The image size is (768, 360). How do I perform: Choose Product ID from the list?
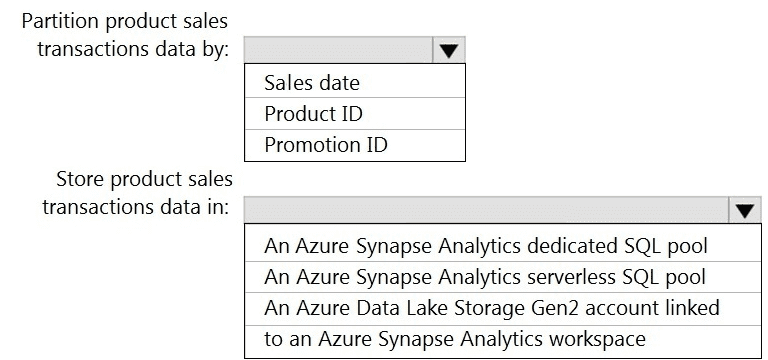coord(355,114)
